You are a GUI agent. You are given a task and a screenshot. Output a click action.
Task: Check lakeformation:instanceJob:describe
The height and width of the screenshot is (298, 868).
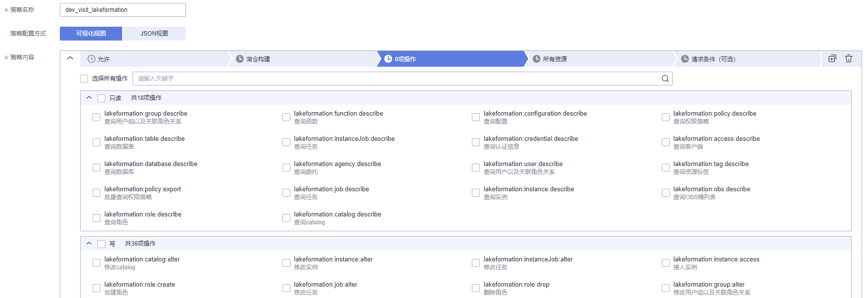286,142
